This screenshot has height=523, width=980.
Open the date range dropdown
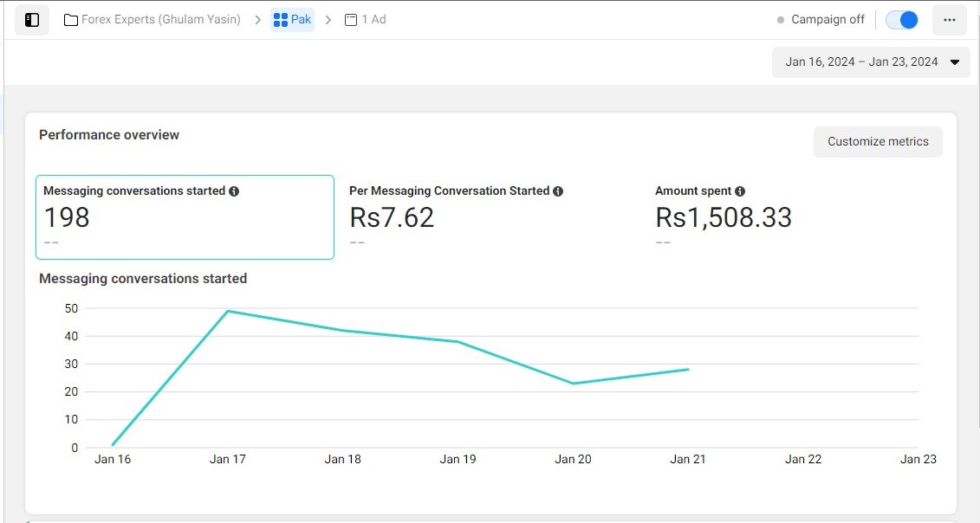[870, 62]
